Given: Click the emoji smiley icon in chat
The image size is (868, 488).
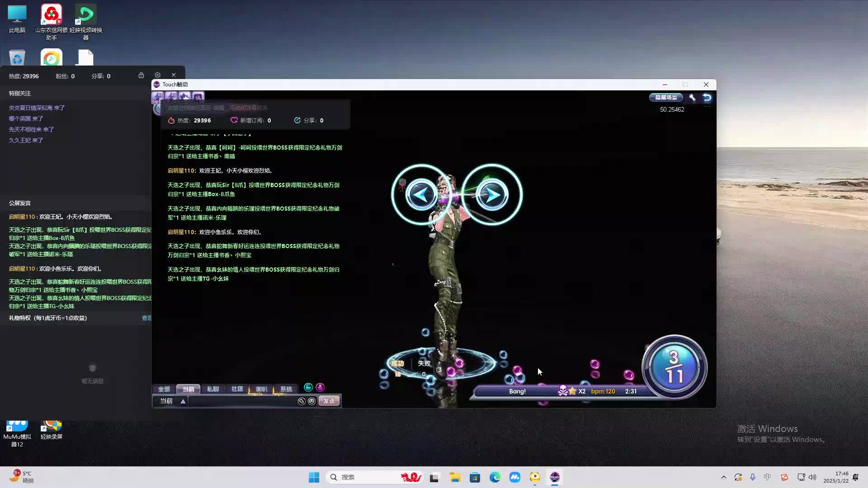Looking at the screenshot, I should pyautogui.click(x=311, y=401).
